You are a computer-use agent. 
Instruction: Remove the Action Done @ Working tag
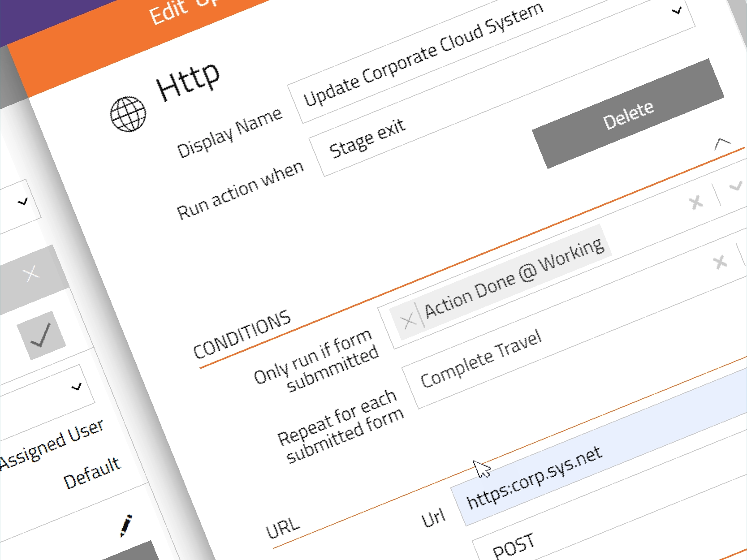408,321
